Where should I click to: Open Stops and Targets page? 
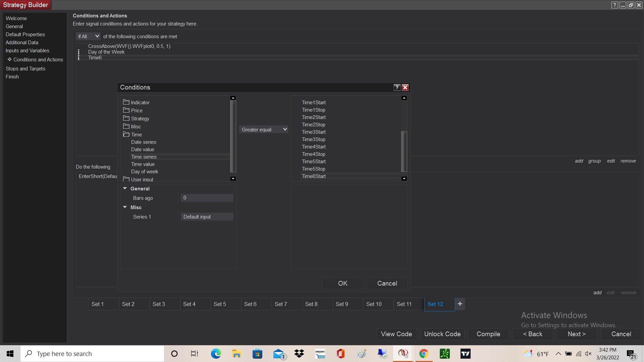click(25, 69)
